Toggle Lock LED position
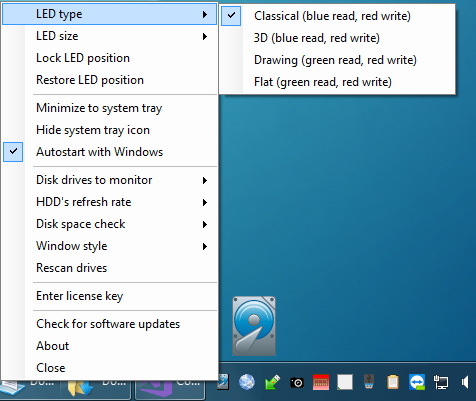This screenshot has width=476, height=401. (109, 58)
